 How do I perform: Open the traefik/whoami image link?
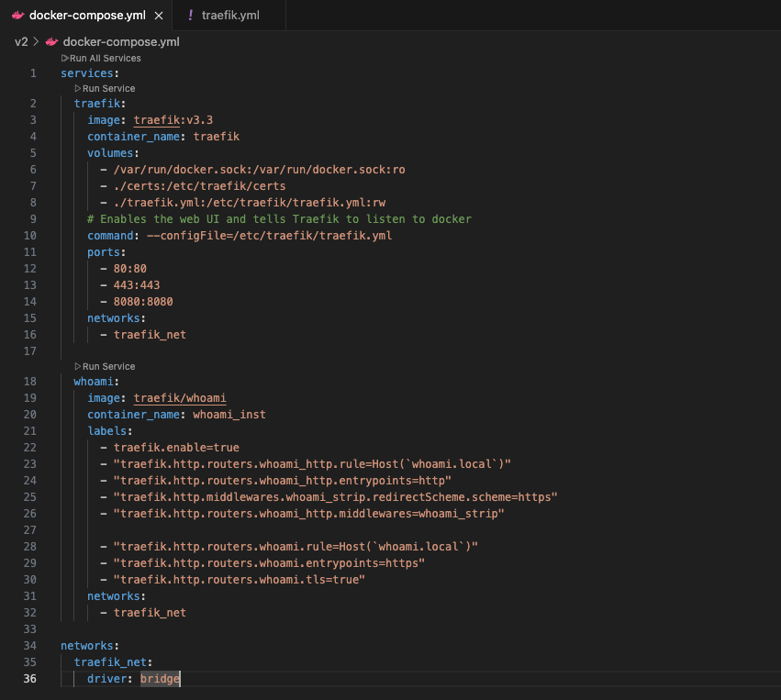click(x=180, y=398)
